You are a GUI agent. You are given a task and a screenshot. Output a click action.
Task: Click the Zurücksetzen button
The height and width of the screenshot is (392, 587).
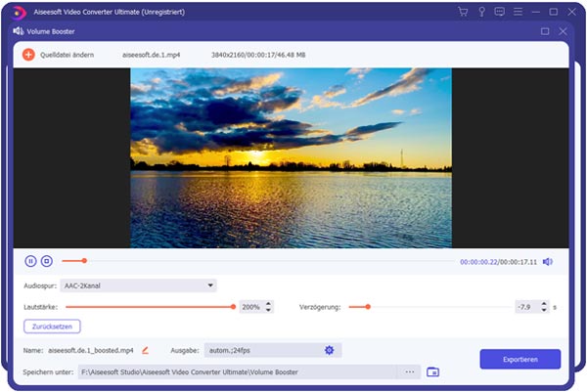(52, 327)
